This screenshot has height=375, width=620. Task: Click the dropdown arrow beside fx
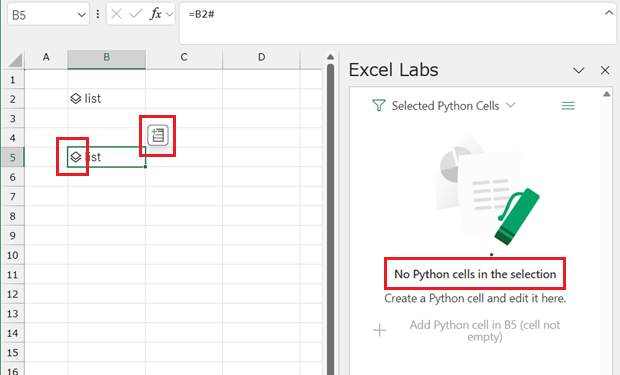click(170, 15)
